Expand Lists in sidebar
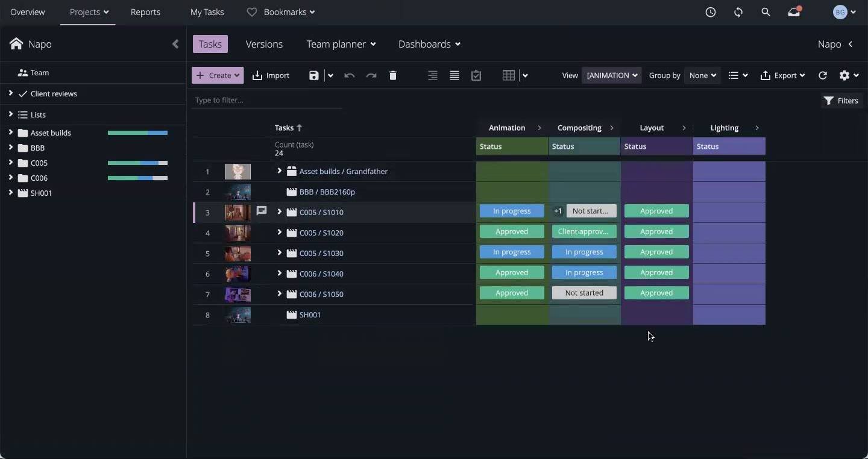 pyautogui.click(x=10, y=114)
